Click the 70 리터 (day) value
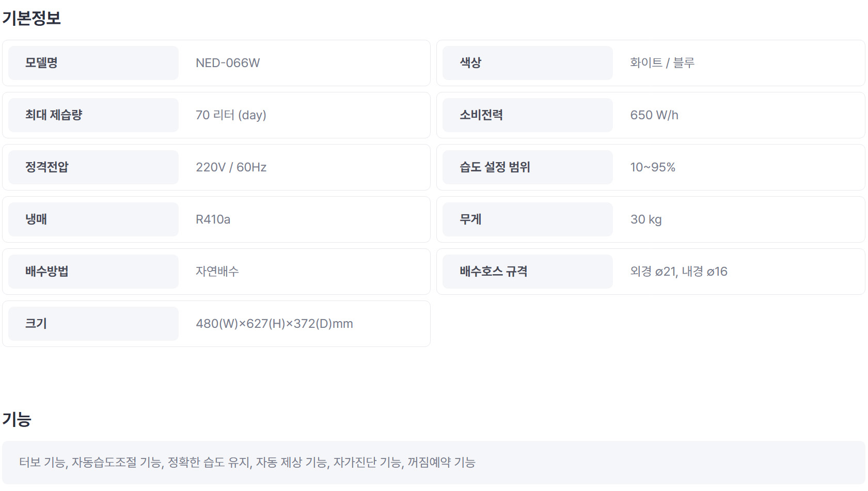Screen dimensions: 868x491 click(x=231, y=115)
